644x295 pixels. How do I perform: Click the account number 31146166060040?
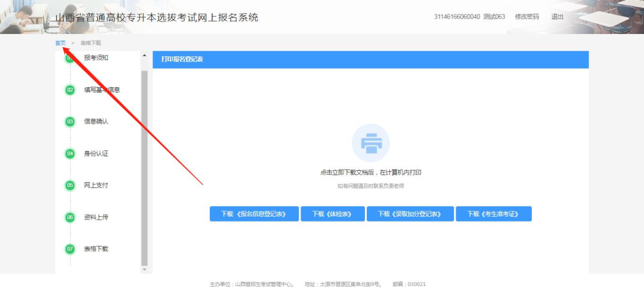pyautogui.click(x=457, y=17)
